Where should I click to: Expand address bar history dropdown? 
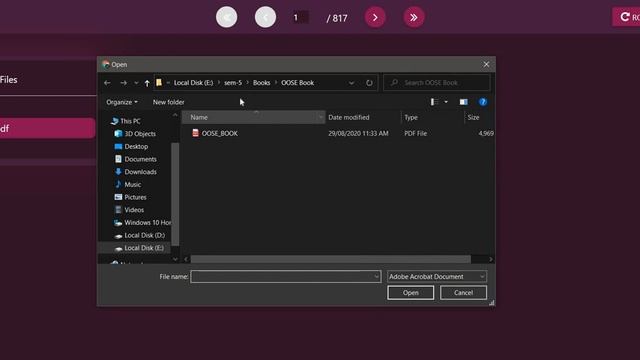coord(351,83)
